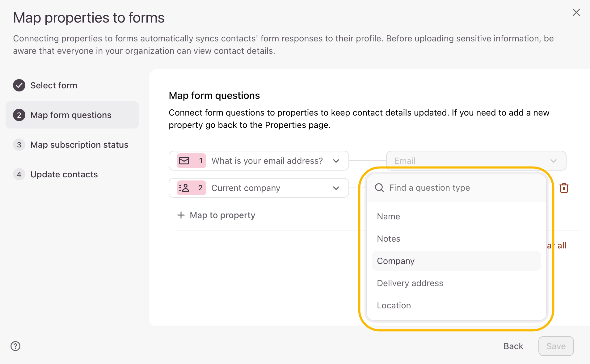Expand the Current company question dropdown
The image size is (590, 364).
tap(336, 188)
